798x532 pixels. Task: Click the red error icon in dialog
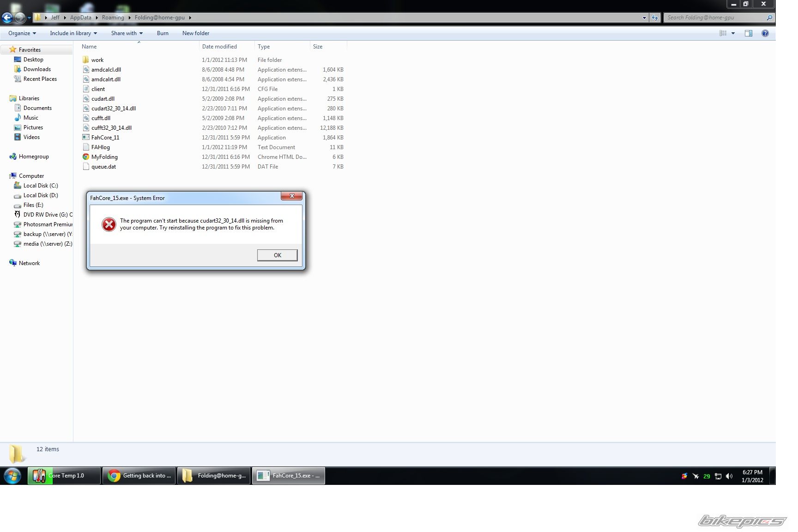(109, 224)
